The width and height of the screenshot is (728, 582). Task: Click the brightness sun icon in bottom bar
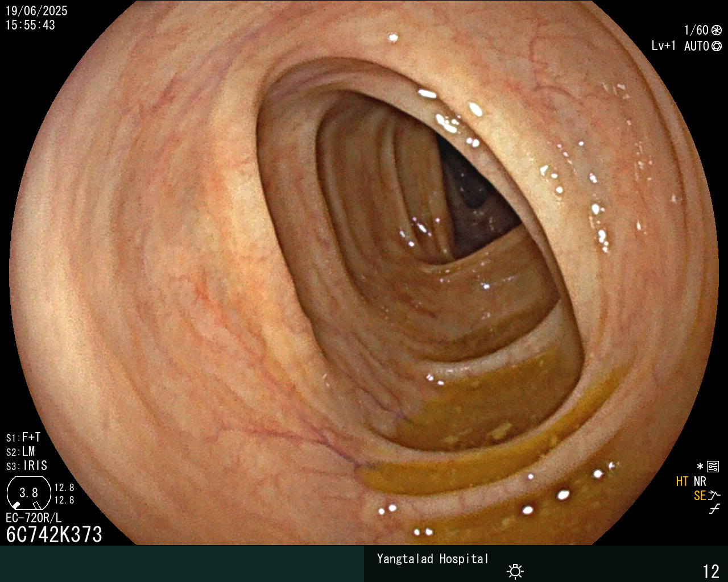pyautogui.click(x=515, y=571)
